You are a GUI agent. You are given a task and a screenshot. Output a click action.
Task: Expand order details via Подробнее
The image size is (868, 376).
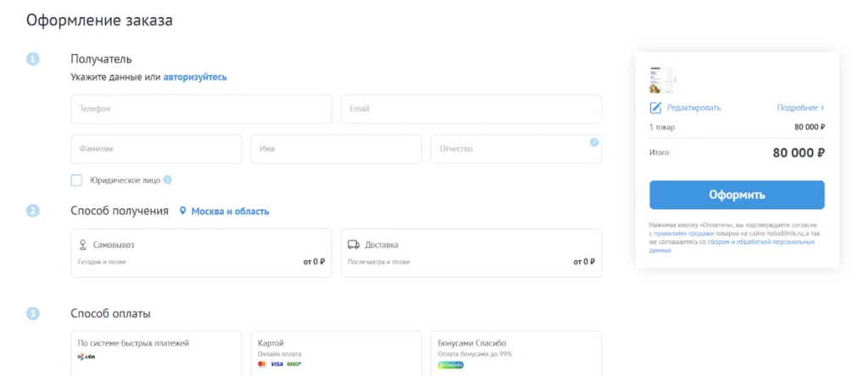[x=800, y=108]
